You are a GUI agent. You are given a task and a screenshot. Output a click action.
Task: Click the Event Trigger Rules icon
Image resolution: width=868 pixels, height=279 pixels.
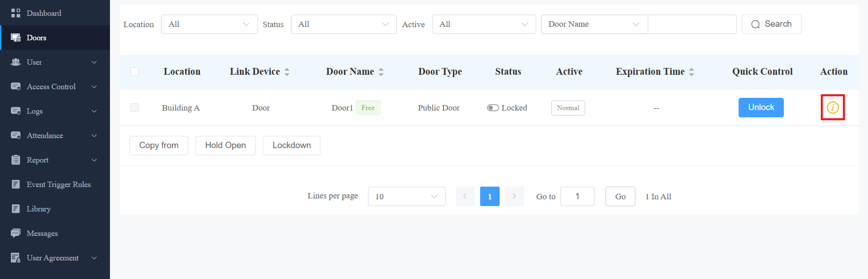click(x=16, y=184)
